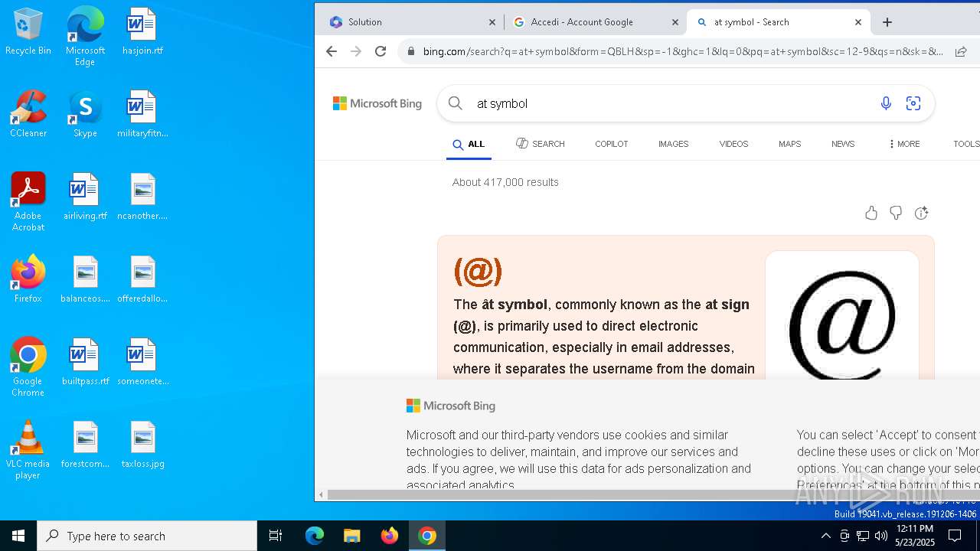Launch Firefox from the desktop shortcut
The width and height of the screenshot is (980, 551).
tap(28, 280)
